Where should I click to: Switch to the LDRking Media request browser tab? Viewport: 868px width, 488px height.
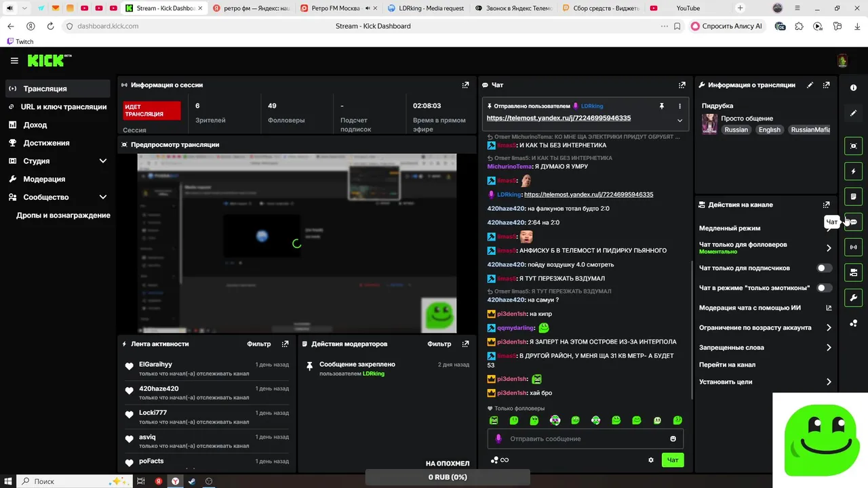[426, 8]
